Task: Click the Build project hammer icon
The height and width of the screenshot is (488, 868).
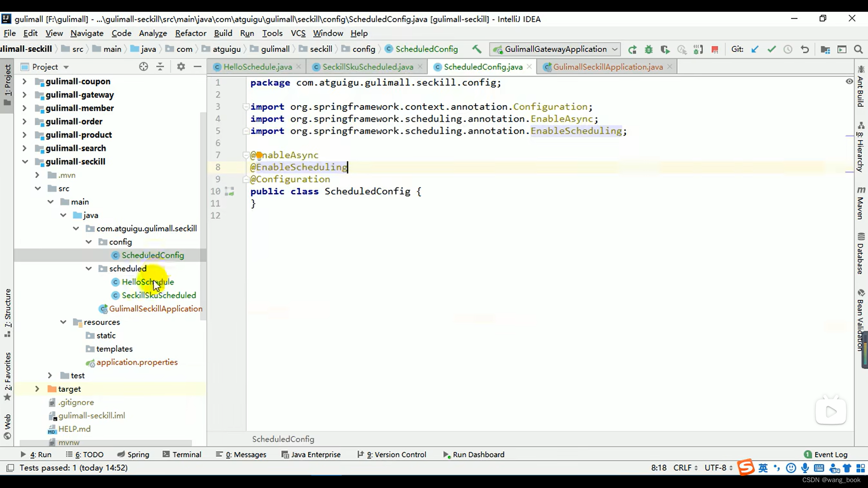Action: pyautogui.click(x=476, y=49)
